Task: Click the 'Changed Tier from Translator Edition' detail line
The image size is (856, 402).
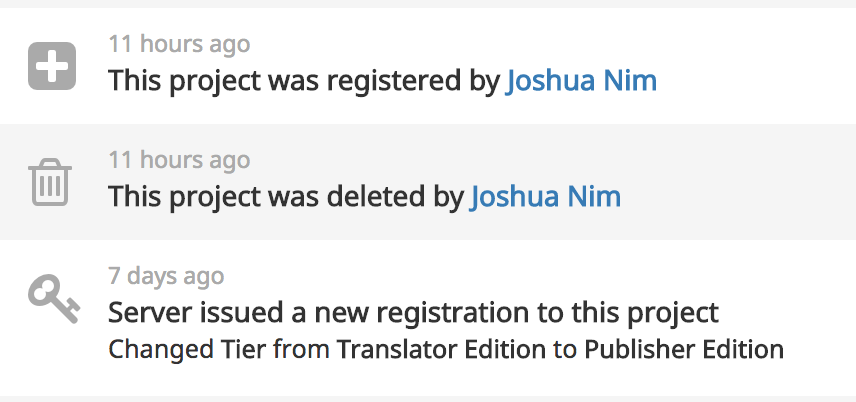Action: pyautogui.click(x=446, y=349)
